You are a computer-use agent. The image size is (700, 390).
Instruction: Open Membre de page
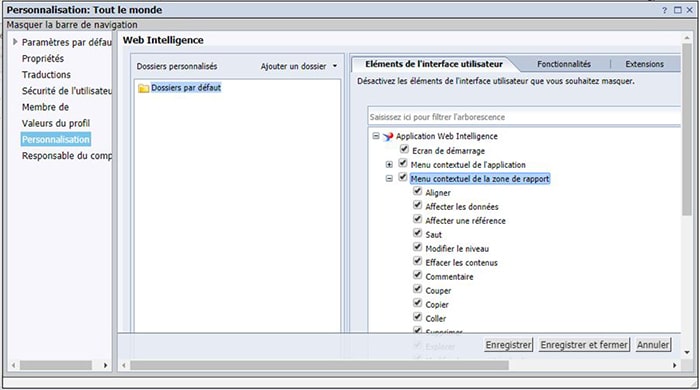(46, 107)
